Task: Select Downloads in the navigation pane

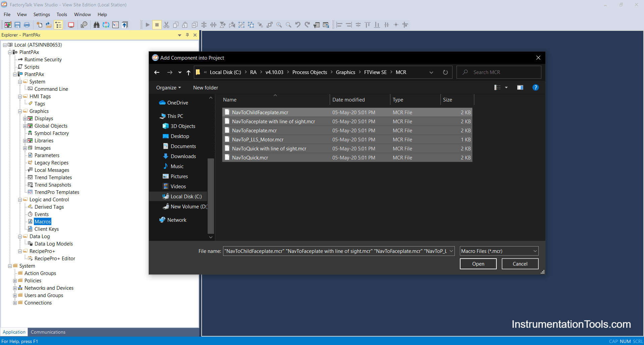Action: (183, 156)
